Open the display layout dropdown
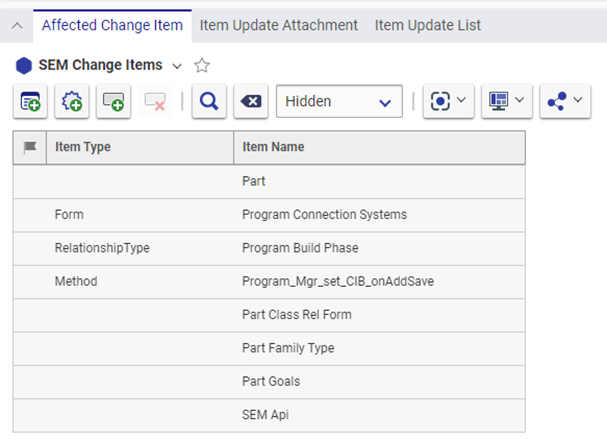Screen dimensions: 607x440 tap(506, 101)
